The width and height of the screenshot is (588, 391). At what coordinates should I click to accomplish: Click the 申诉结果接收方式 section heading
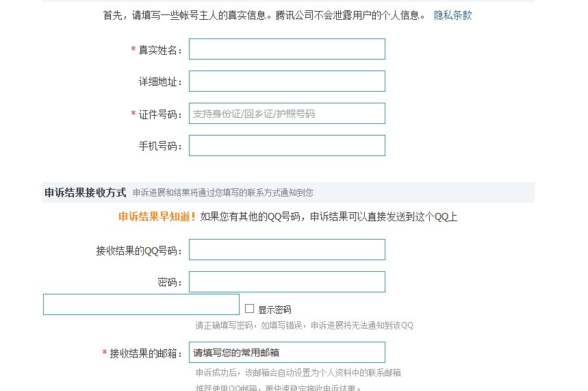(85, 192)
